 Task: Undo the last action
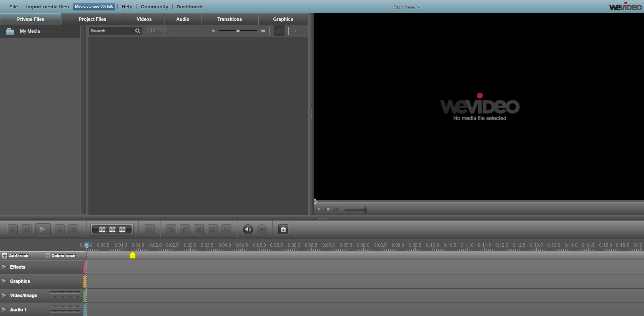(171, 230)
